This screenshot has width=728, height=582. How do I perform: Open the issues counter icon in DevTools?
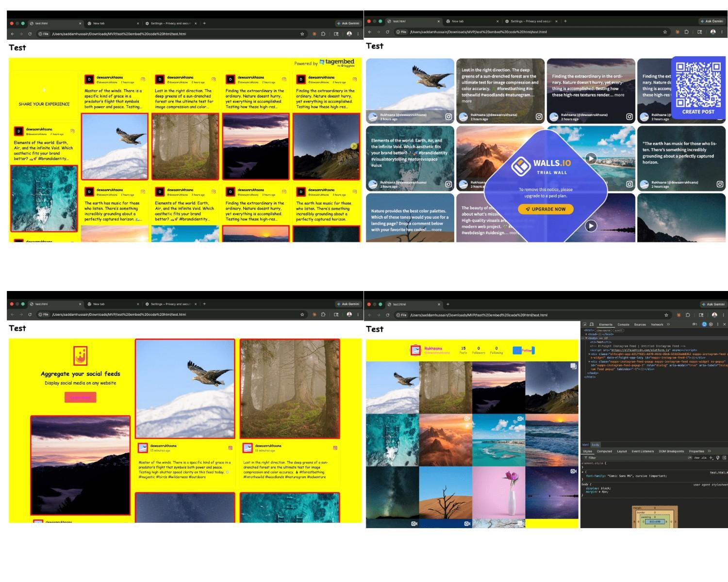coord(695,324)
